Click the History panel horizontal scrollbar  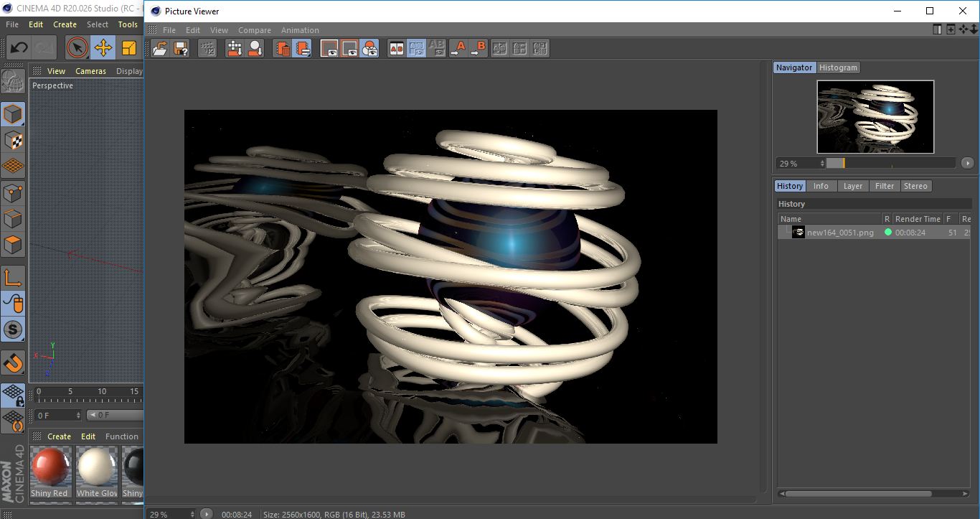[x=858, y=494]
